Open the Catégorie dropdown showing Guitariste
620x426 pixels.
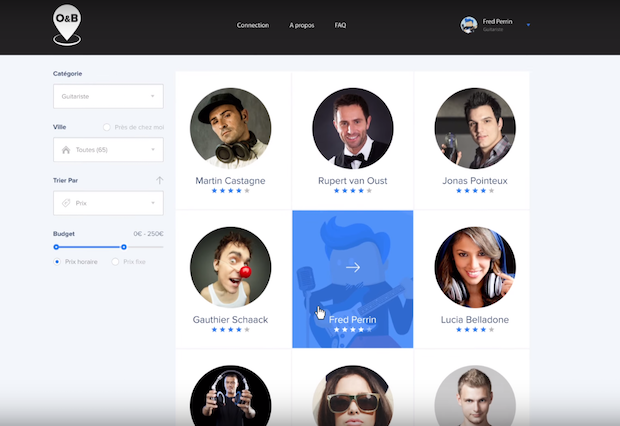108,96
